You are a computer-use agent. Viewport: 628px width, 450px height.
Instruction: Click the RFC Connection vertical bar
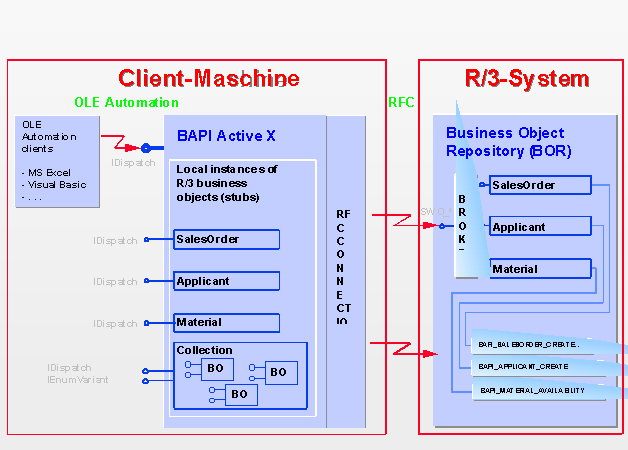click(345, 270)
